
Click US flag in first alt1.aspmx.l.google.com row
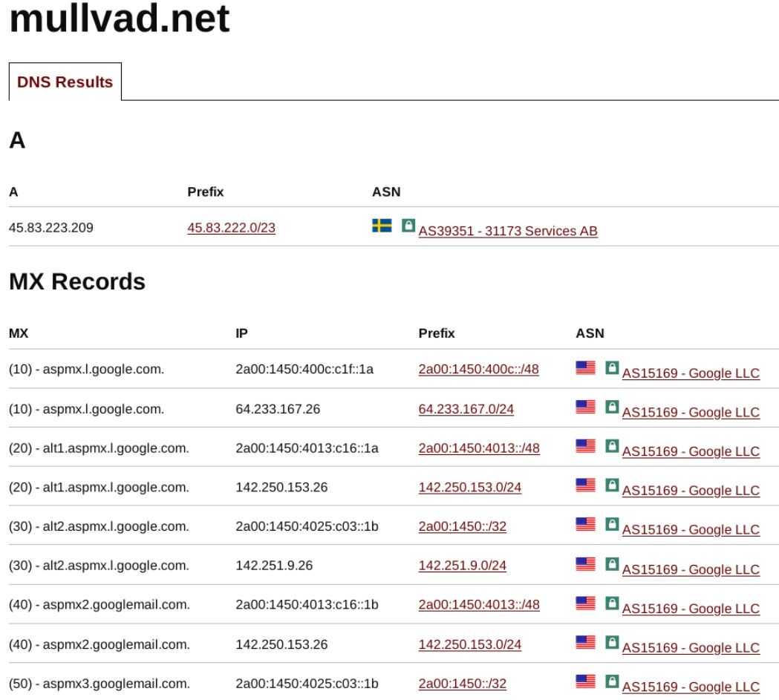coord(585,446)
